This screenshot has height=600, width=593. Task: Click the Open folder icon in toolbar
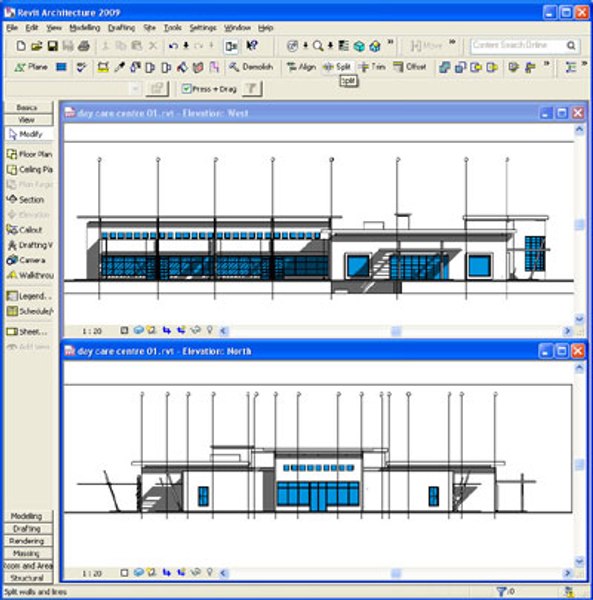[37, 46]
